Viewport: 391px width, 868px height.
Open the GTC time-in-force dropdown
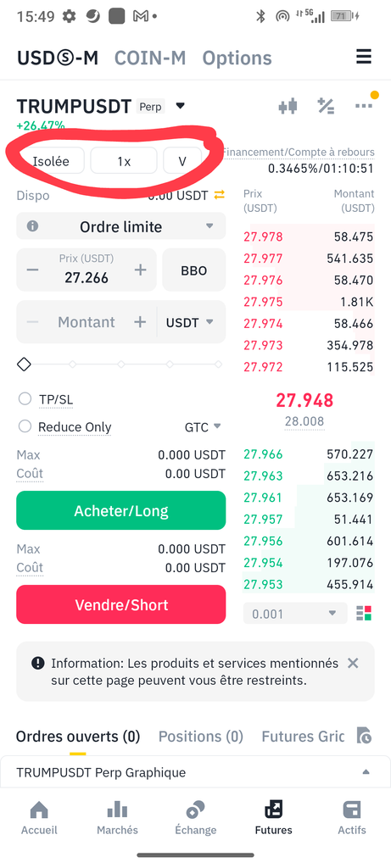(x=203, y=427)
